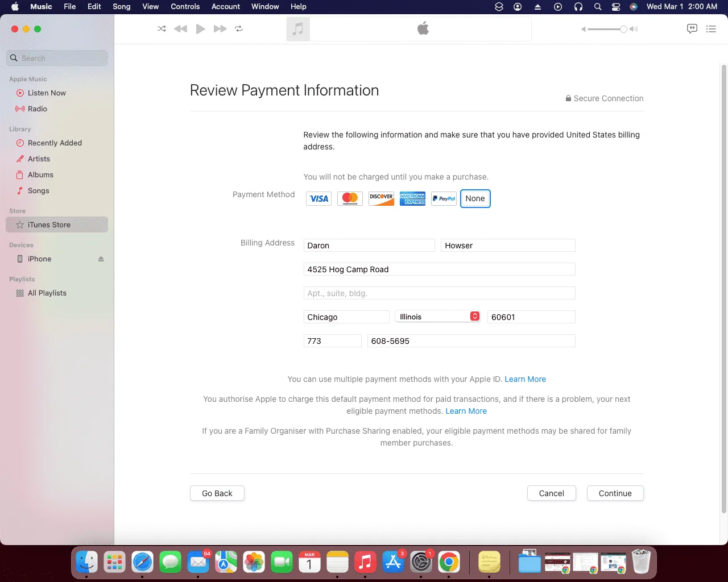The height and width of the screenshot is (582, 728).
Task: Click the phone number field 608-5695
Action: pos(471,341)
